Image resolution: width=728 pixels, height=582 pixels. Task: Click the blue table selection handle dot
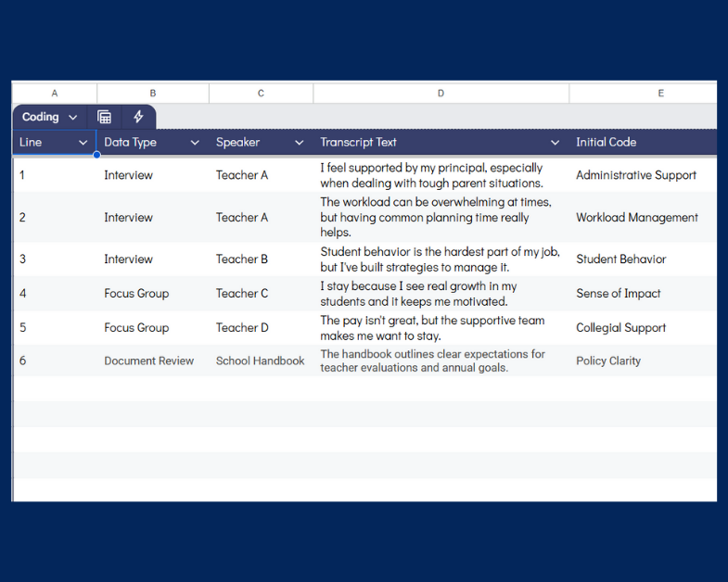(x=96, y=155)
